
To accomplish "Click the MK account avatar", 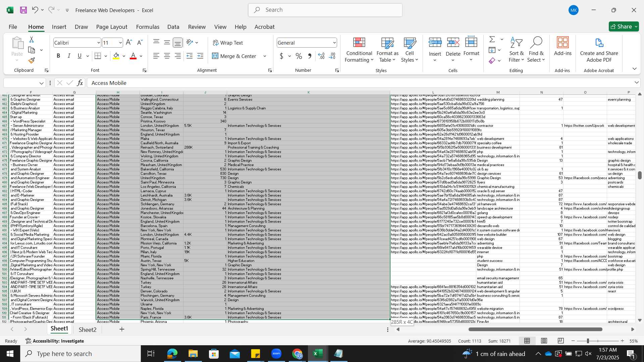I will tap(574, 10).
